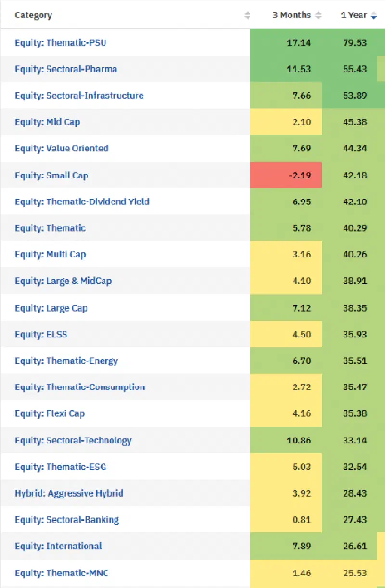Toggle the 1 Year column sort arrow
This screenshot has width=385, height=588.
(374, 15)
